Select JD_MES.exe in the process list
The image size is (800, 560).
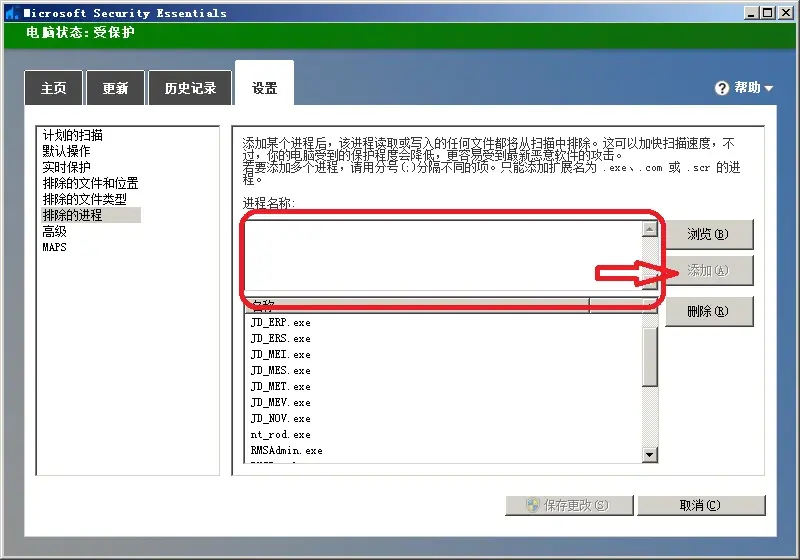click(x=281, y=370)
